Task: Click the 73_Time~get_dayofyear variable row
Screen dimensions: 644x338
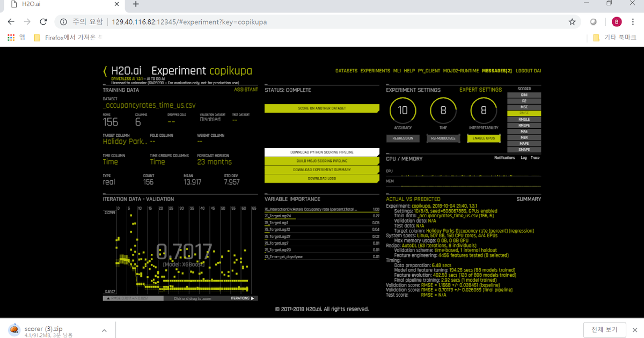Action: 321,257
